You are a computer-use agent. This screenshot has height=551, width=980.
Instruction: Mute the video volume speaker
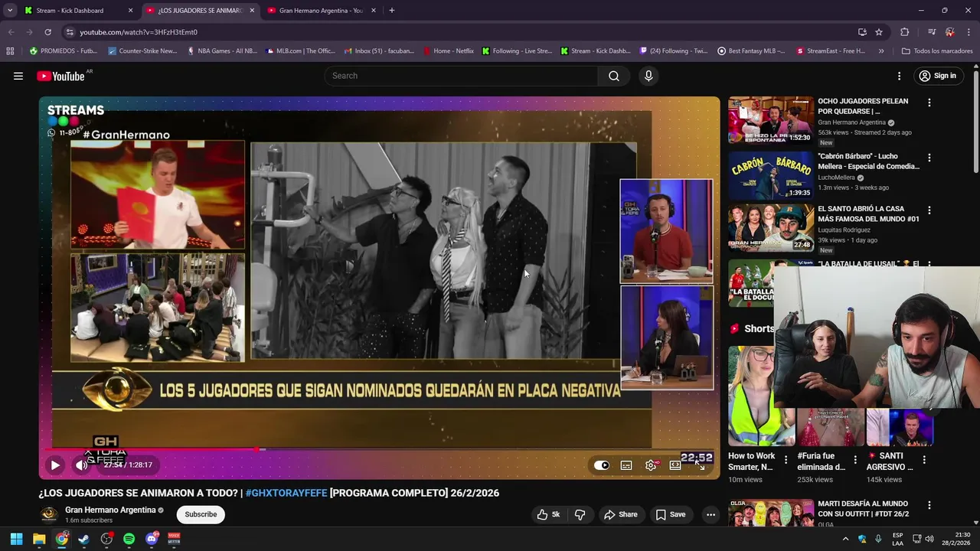[x=81, y=465]
